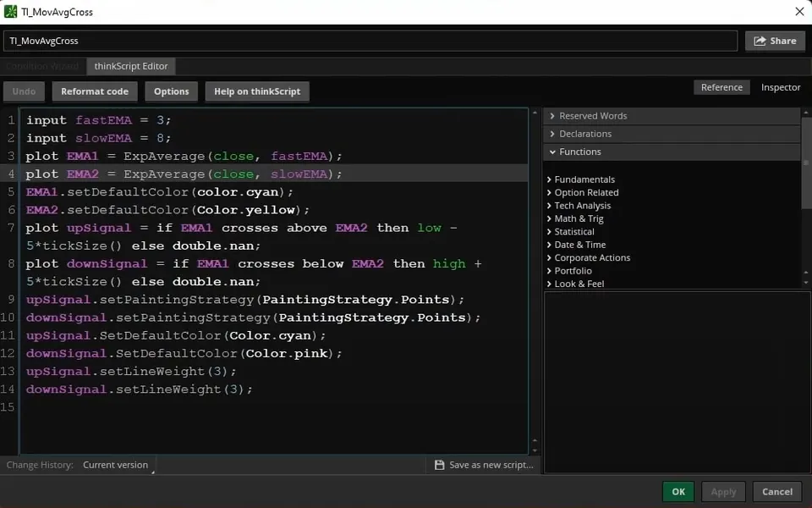Open the Reference panel tab

pos(721,87)
